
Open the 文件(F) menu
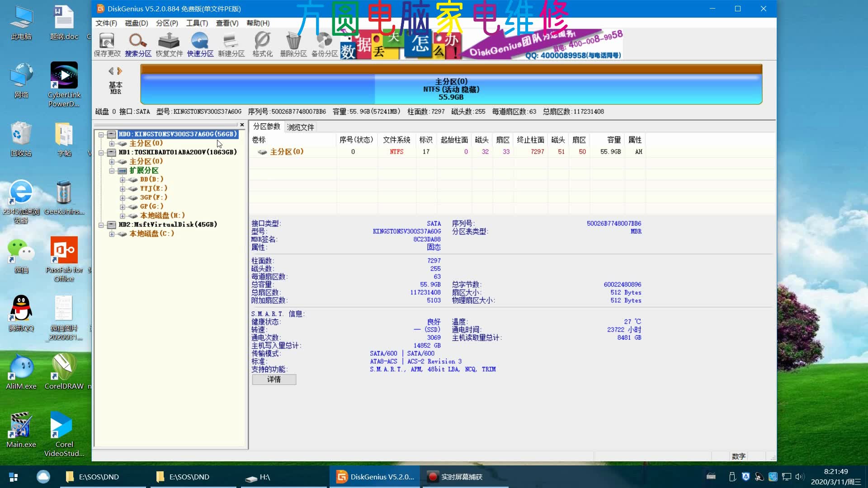click(x=106, y=23)
